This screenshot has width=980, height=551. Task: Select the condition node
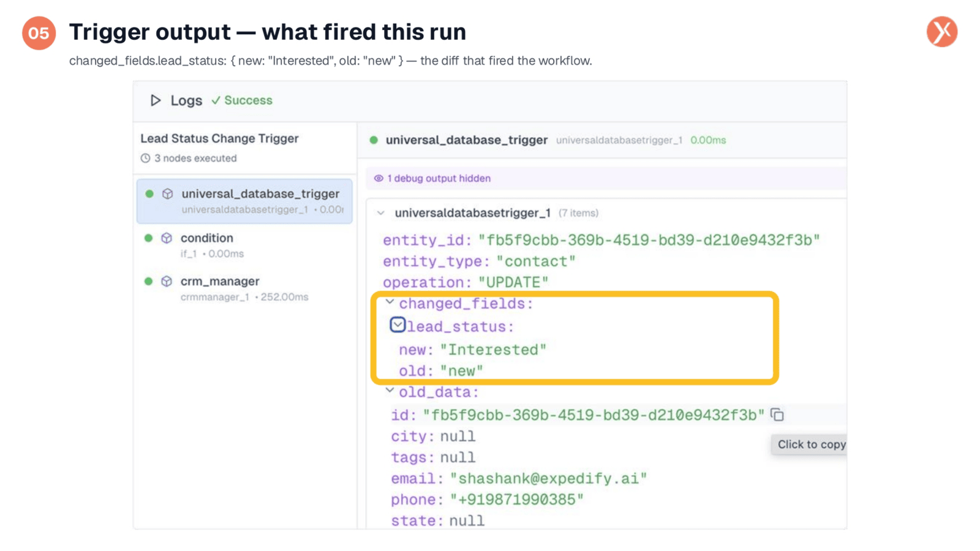(x=244, y=245)
